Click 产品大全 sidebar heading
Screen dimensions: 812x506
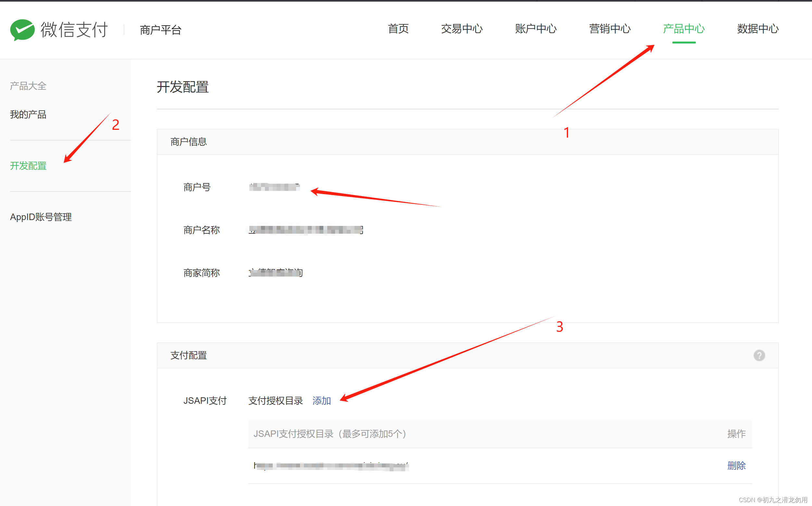point(28,86)
